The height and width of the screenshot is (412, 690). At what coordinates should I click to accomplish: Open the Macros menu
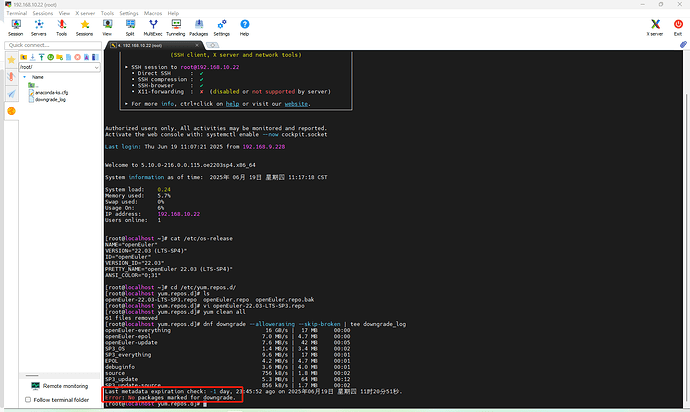coord(151,14)
